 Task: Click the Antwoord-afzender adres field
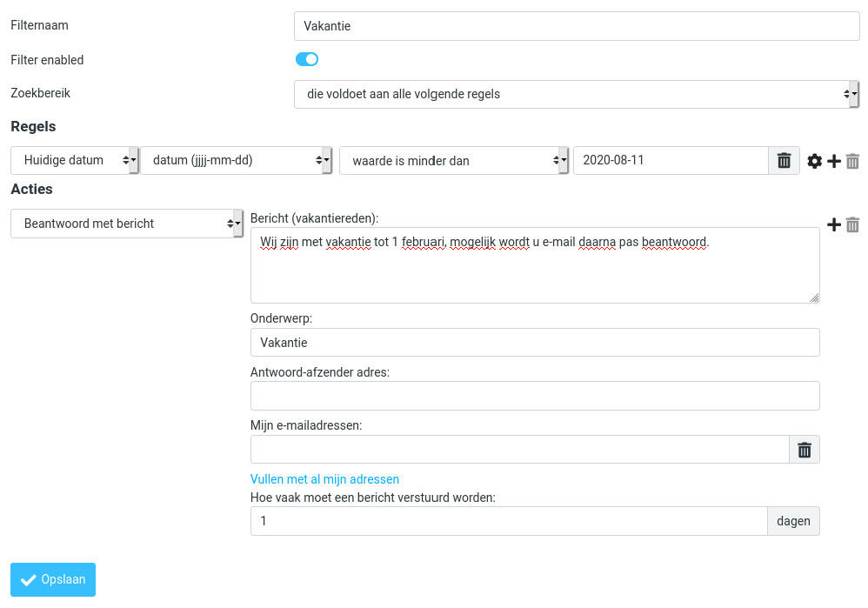tap(535, 396)
